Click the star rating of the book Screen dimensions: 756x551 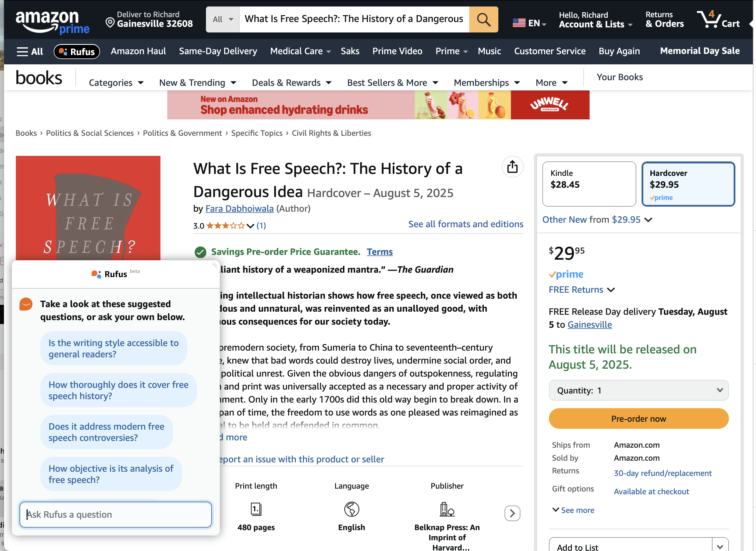click(x=226, y=226)
